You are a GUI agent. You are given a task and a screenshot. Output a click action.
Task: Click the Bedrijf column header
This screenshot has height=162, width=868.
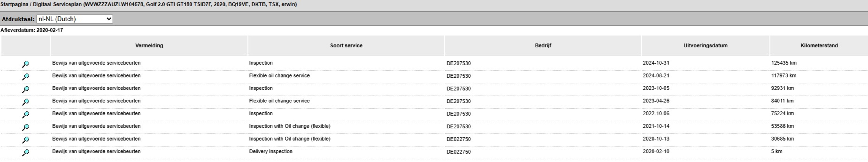(543, 45)
